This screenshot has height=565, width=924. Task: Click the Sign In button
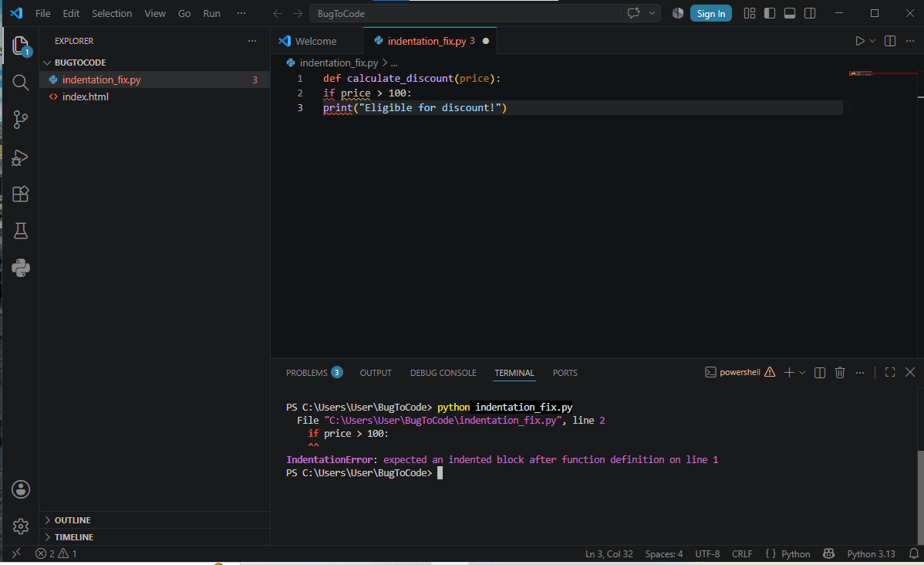(710, 14)
